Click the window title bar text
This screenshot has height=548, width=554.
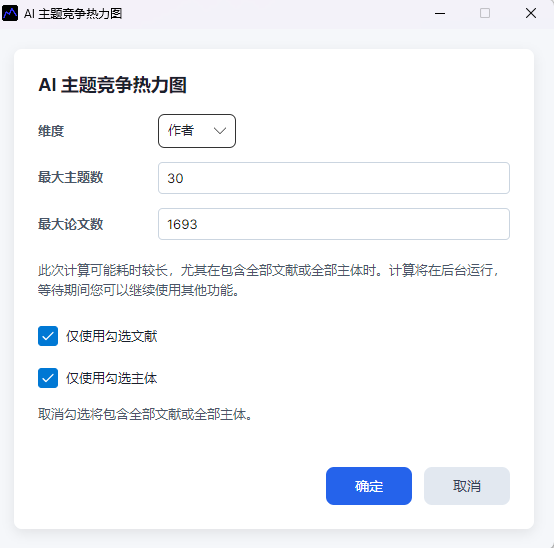click(x=73, y=14)
